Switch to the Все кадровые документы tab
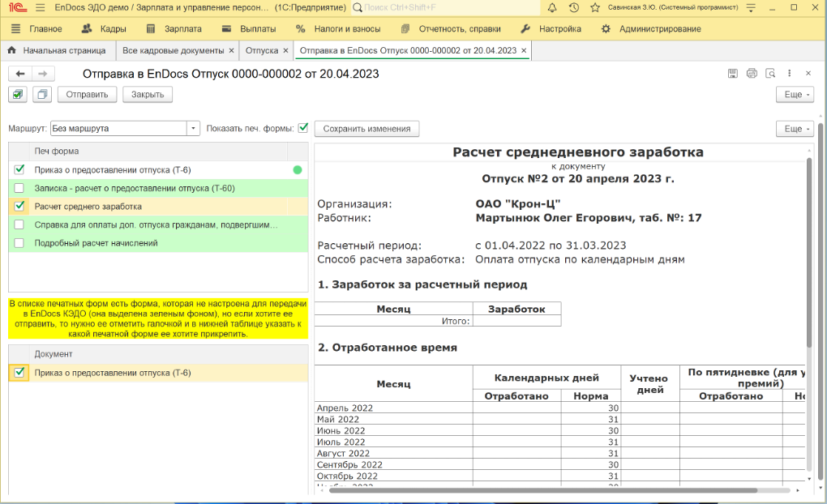The height and width of the screenshot is (504, 827). 173,50
